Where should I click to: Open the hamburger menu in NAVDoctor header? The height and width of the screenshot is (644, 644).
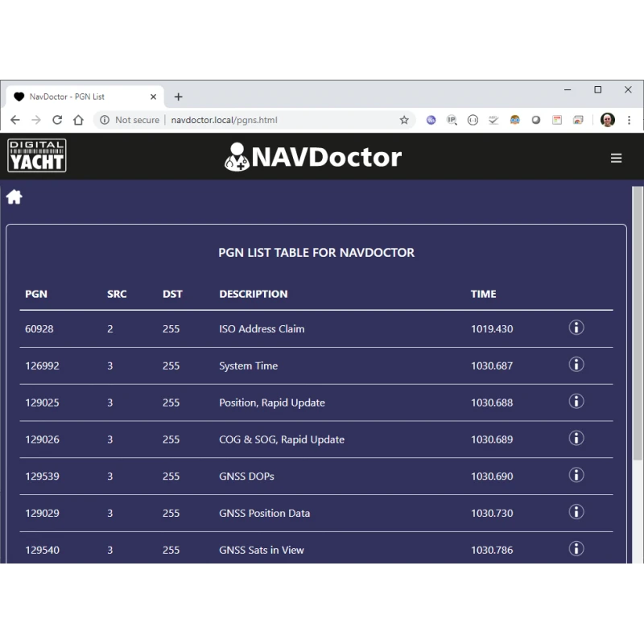coord(616,158)
